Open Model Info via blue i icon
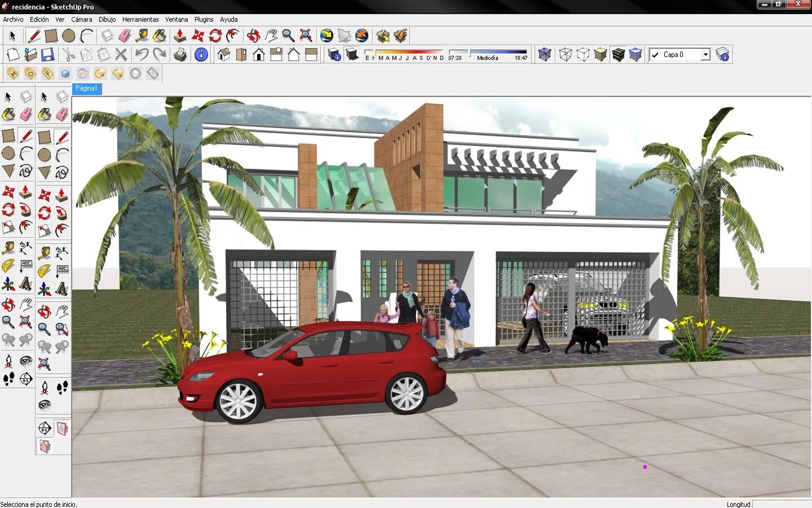 201,55
